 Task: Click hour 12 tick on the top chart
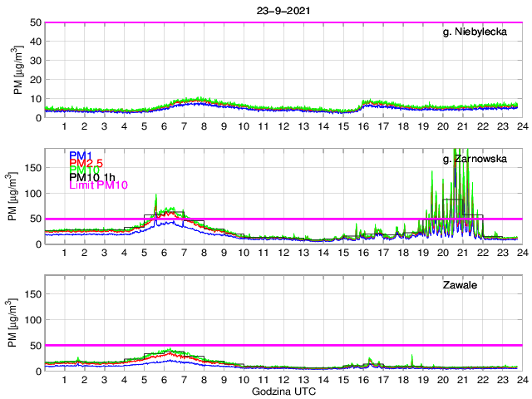[283, 126]
